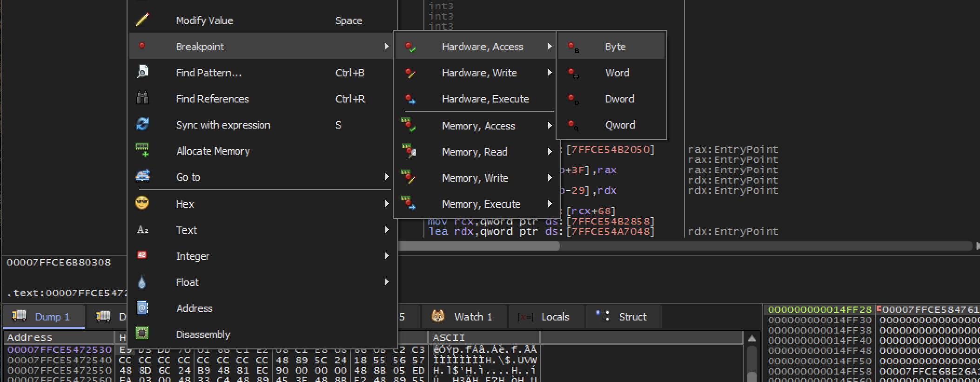Click the Modify Value pencil icon

142,20
